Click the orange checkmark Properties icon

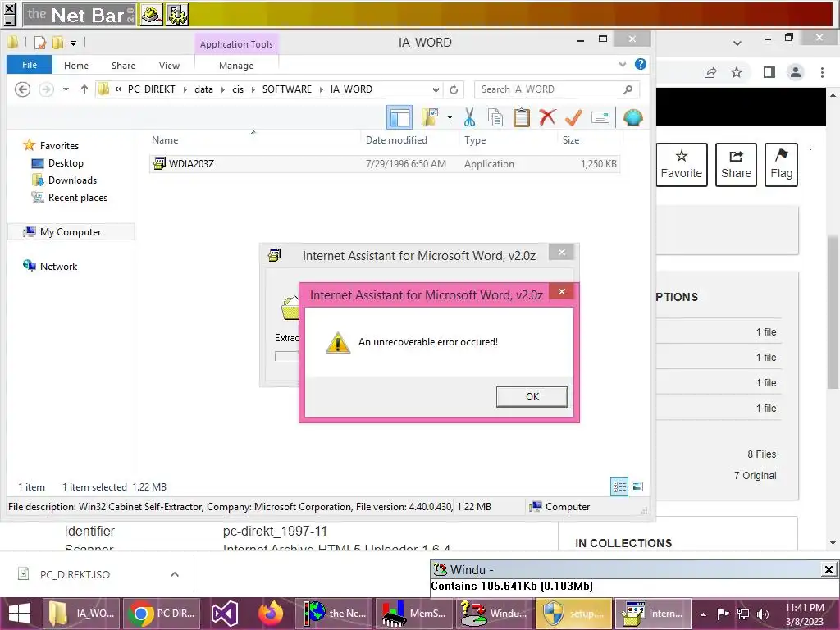(x=573, y=117)
